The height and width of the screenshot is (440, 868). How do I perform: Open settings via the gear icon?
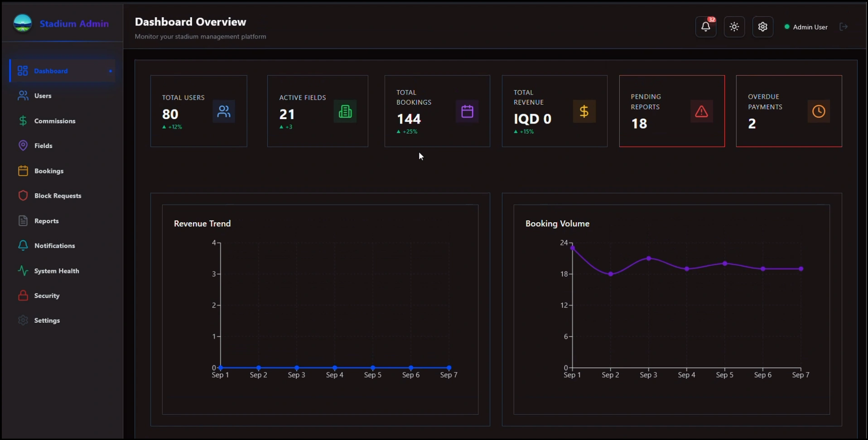tap(762, 27)
